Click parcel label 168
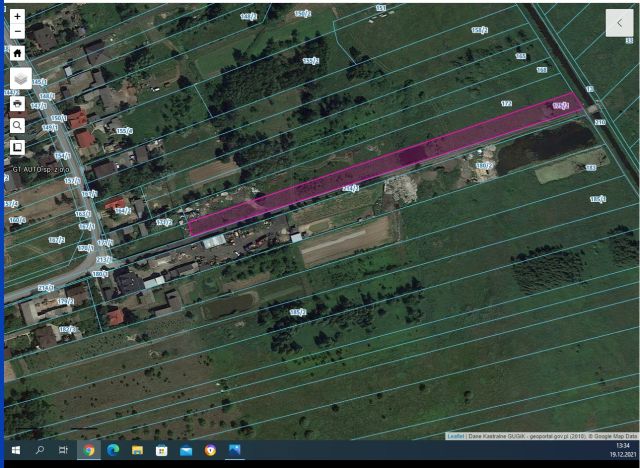Viewport: 640px width, 468px height. [541, 70]
